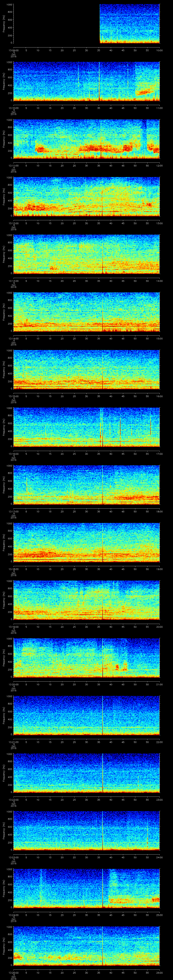
Task: Click the 13:18:00 time axis label
Action: point(13,569)
